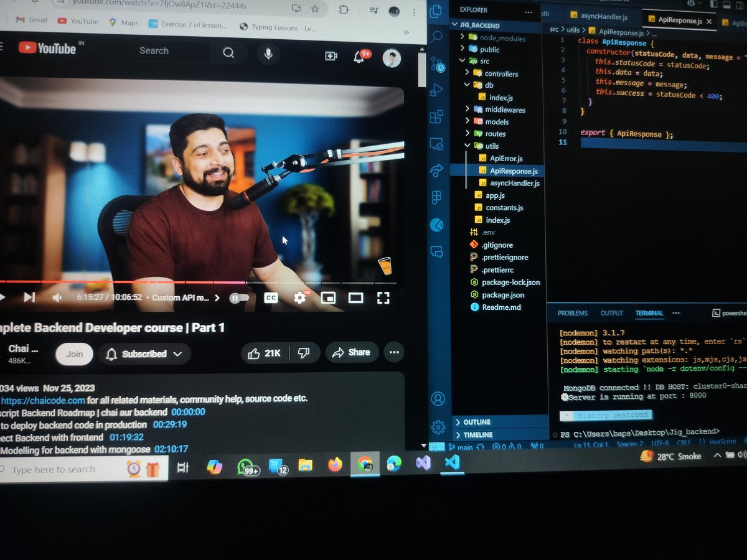Screen dimensions: 747x560
Task: Switch to theater mode
Action: point(355,298)
